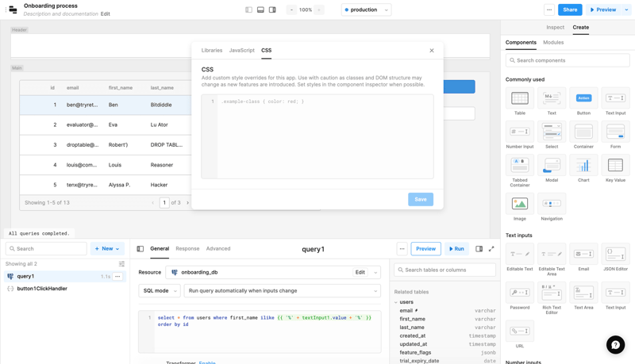Pick the Button component icon
The image size is (635, 364).
(x=583, y=98)
